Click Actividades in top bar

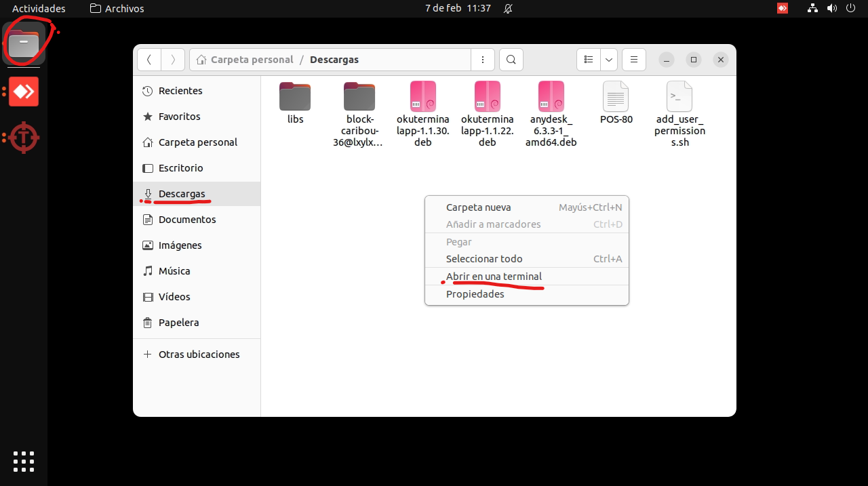click(39, 9)
